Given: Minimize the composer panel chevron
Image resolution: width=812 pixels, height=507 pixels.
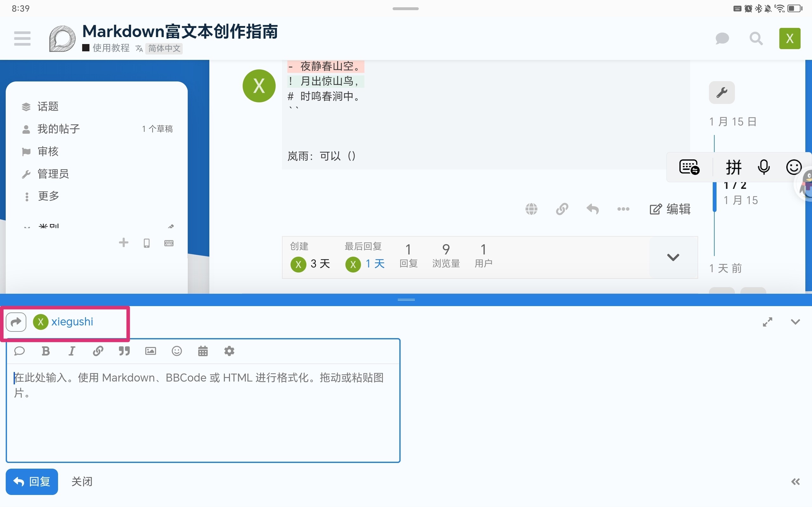Looking at the screenshot, I should (x=795, y=322).
